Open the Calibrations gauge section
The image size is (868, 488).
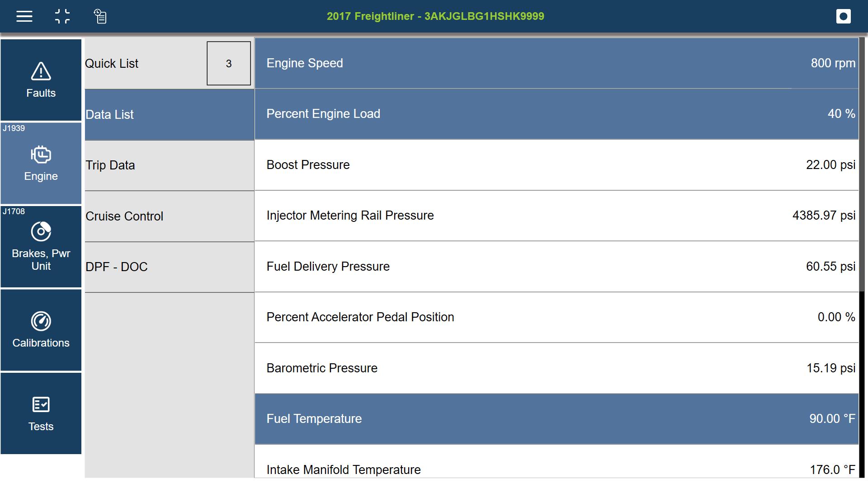pyautogui.click(x=41, y=330)
